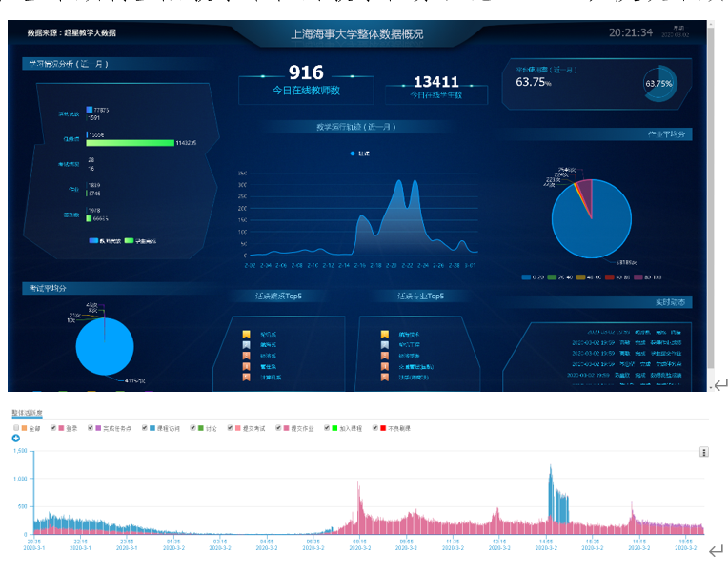This screenshot has height=573, width=728.
Task: Click the 916 online teachers counter
Action: [x=306, y=80]
